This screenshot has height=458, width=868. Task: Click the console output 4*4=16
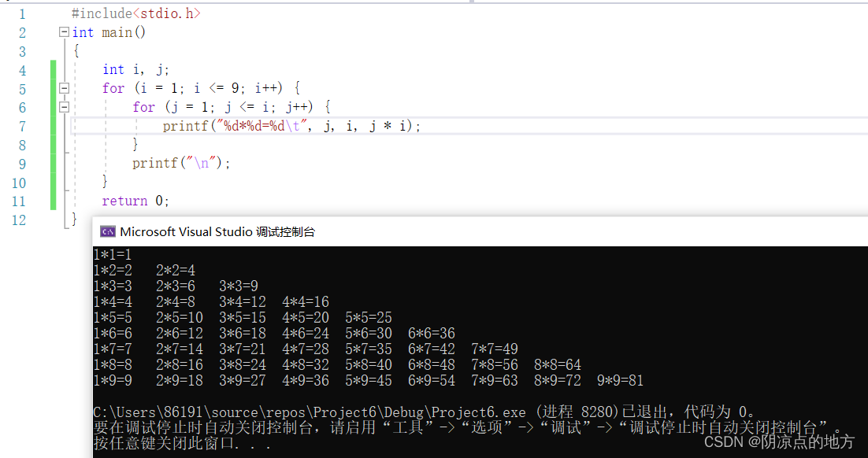[306, 302]
